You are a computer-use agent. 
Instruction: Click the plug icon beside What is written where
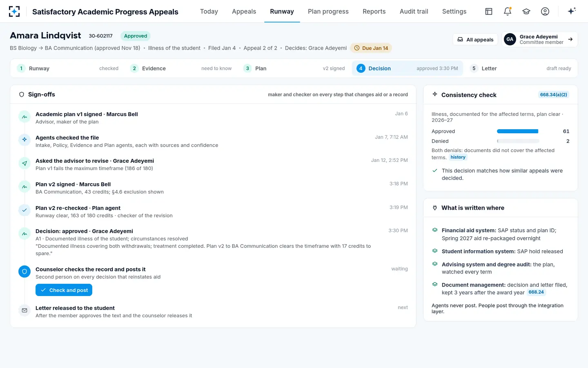[435, 208]
